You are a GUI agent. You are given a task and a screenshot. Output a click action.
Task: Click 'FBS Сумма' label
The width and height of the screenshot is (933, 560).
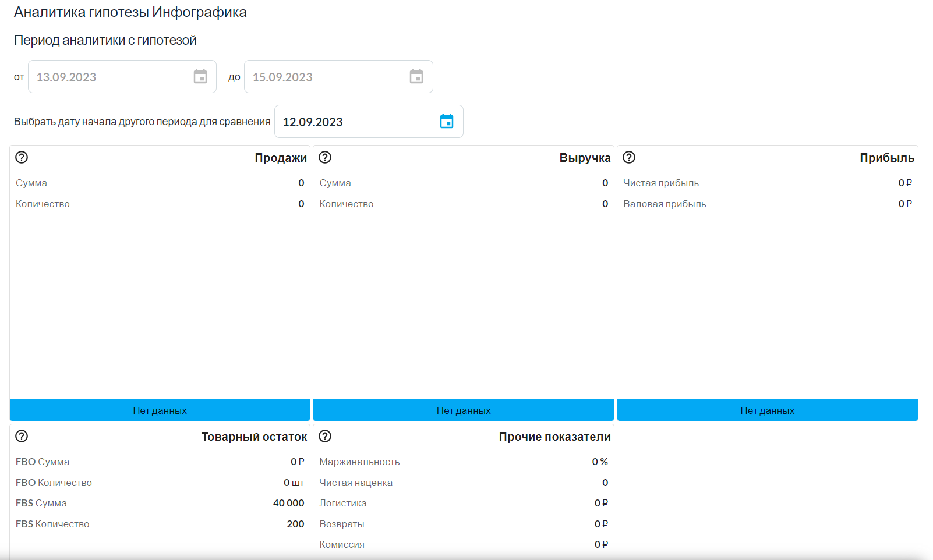[41, 503]
